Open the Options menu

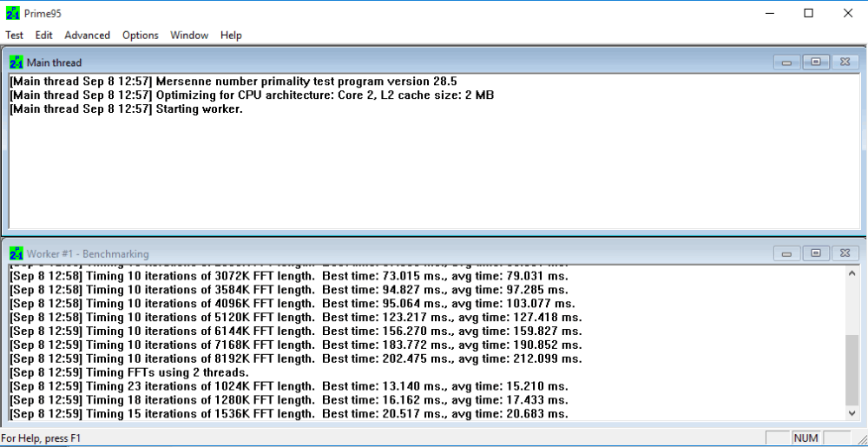pos(140,35)
